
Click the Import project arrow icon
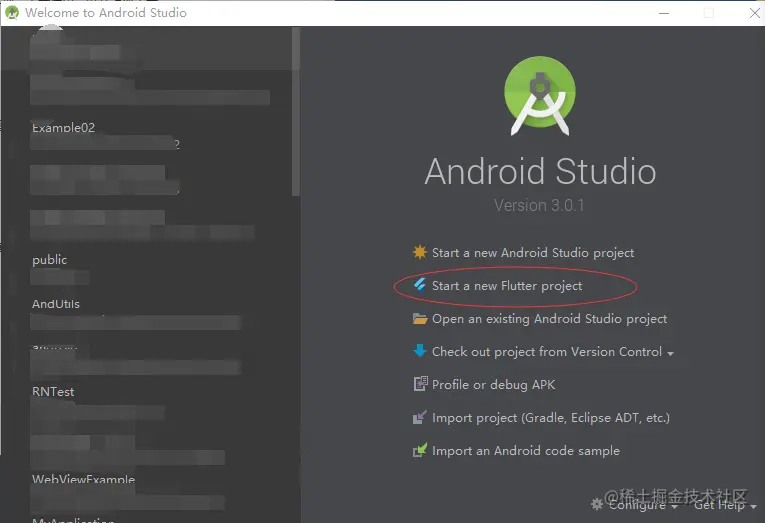point(420,417)
